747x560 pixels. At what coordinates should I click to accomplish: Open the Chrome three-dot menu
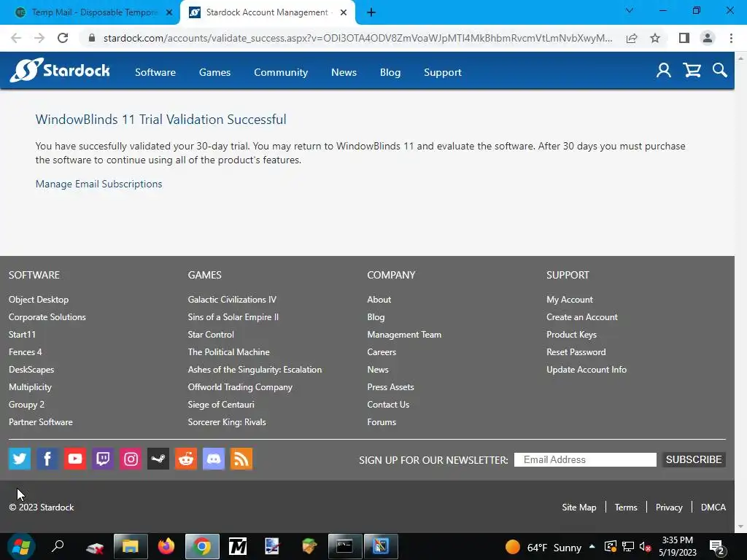click(731, 38)
